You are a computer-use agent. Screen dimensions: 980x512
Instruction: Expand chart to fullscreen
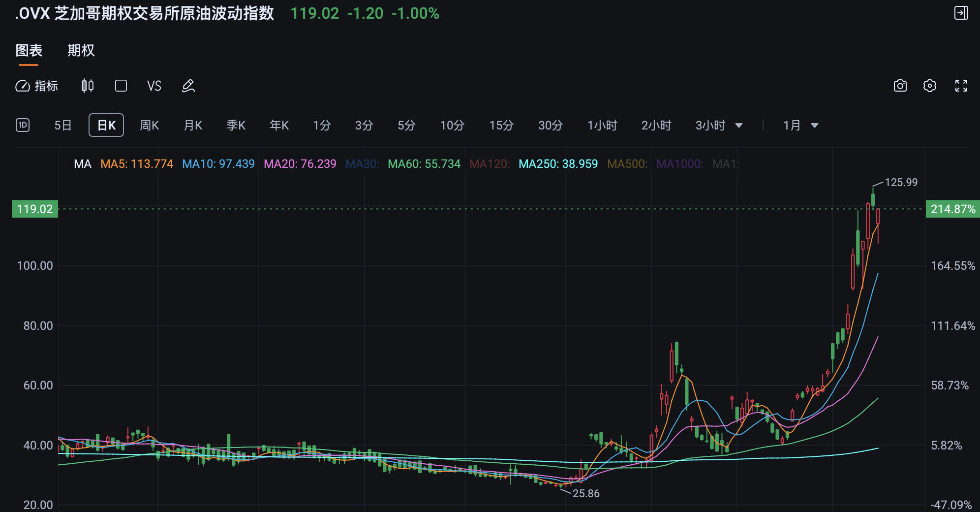[961, 86]
